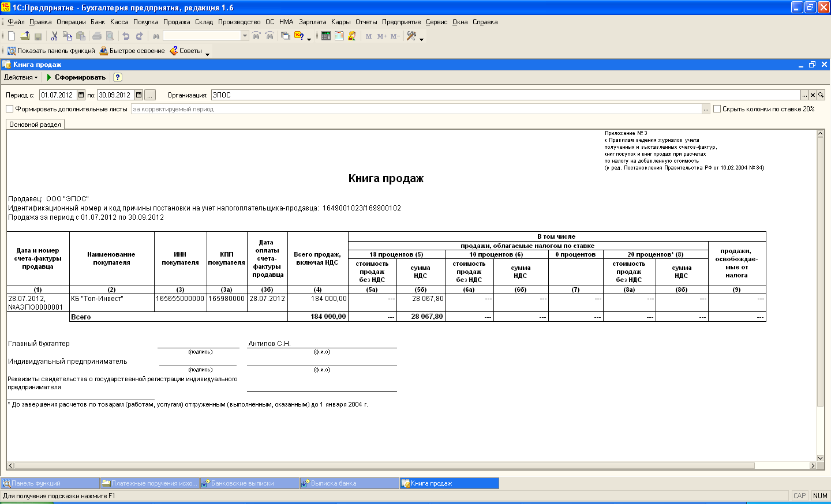Click the 1C help question icon
The width and height of the screenshot is (831, 504).
tap(299, 36)
